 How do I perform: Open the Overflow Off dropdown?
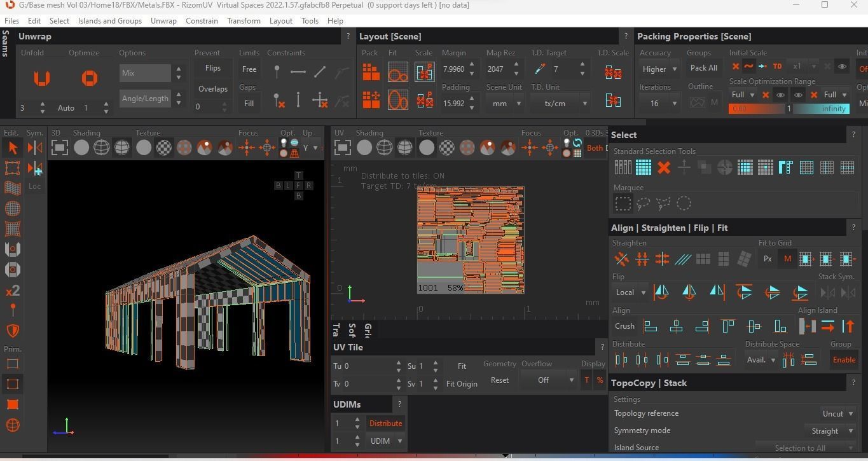click(549, 380)
